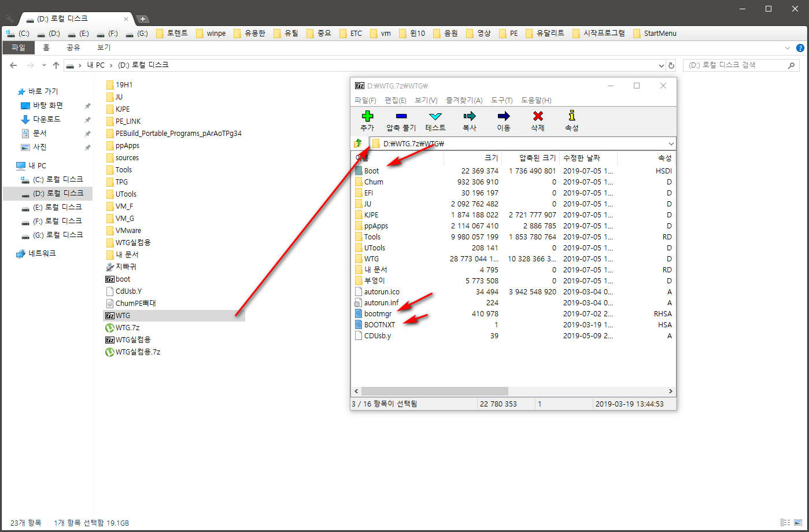Viewport: 809px width, 532px height.
Task: Jump to (C:) drive from the bookmark bar
Action: point(18,34)
